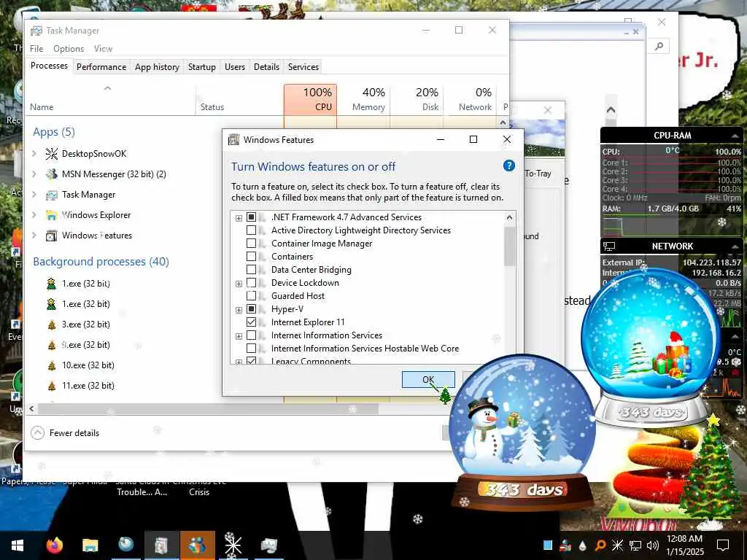Click the Windows Features list scrollbar thumb
747x560 pixels.
click(509, 246)
